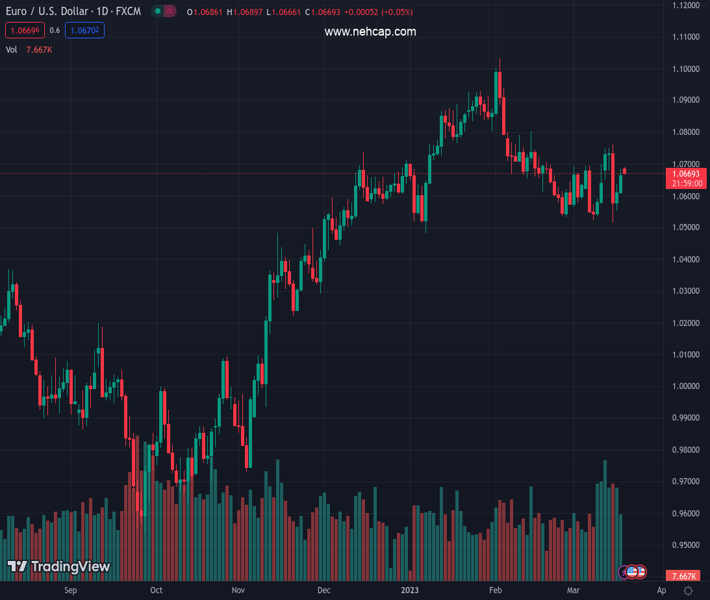Click the www.nehcap.com watermark text
The width and height of the screenshot is (710, 600).
coord(370,32)
